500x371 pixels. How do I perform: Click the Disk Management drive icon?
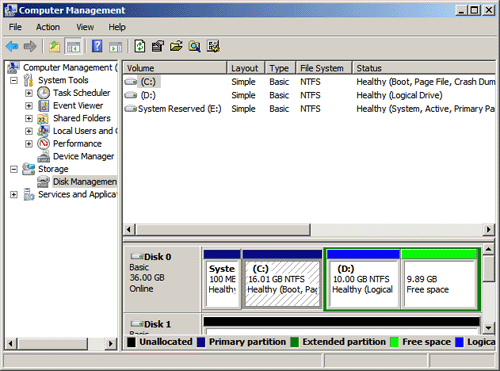[x=43, y=182]
